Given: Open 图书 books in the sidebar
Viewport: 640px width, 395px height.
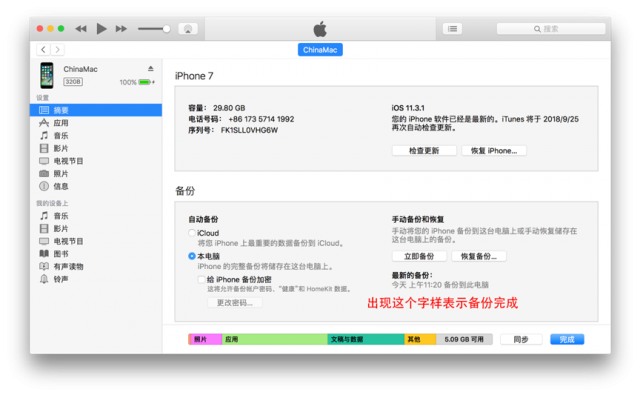Looking at the screenshot, I should pyautogui.click(x=96, y=254).
